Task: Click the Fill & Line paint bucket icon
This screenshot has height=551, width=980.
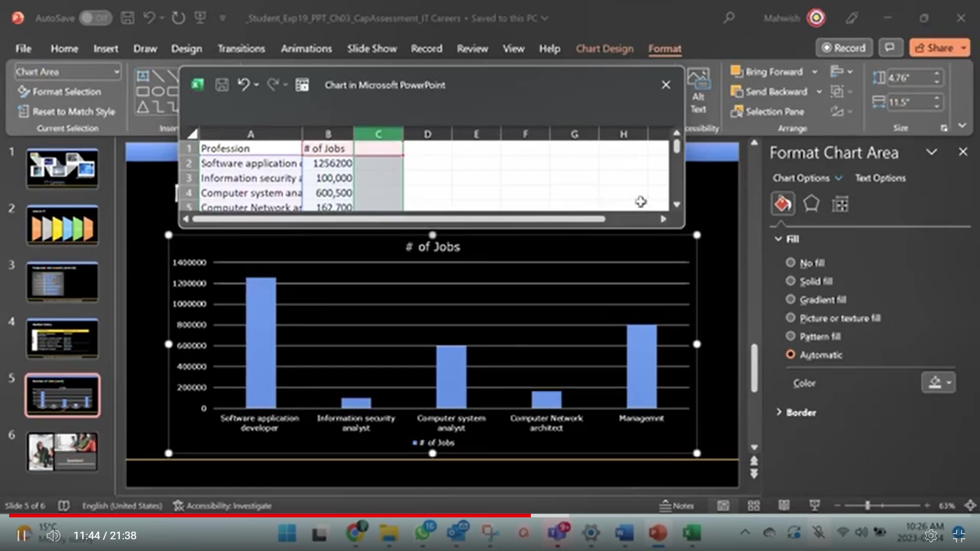Action: click(x=782, y=204)
